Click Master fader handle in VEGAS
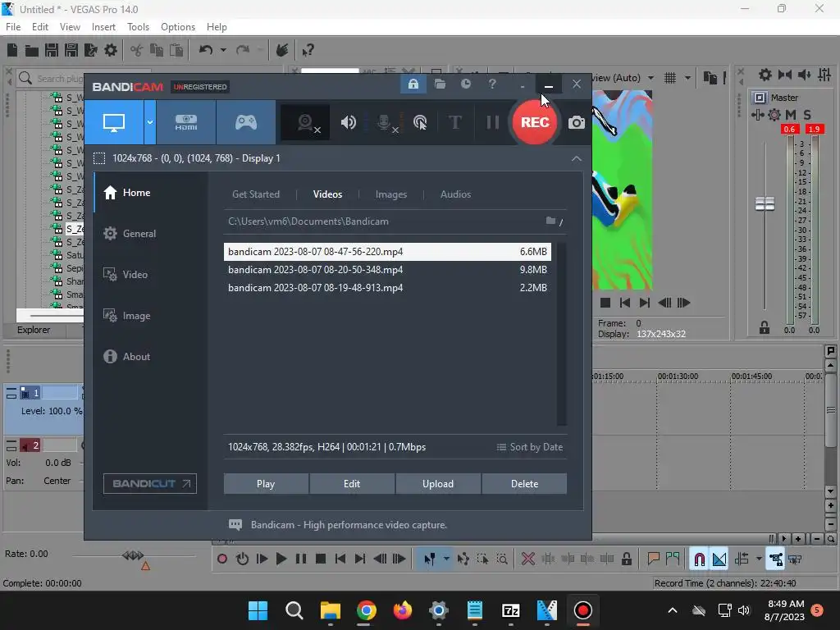The width and height of the screenshot is (840, 630). click(x=765, y=204)
